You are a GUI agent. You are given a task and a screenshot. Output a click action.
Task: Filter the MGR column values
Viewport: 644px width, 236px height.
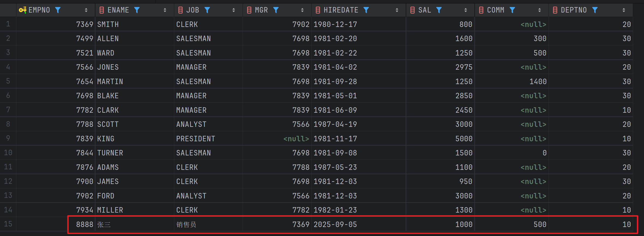[276, 10]
